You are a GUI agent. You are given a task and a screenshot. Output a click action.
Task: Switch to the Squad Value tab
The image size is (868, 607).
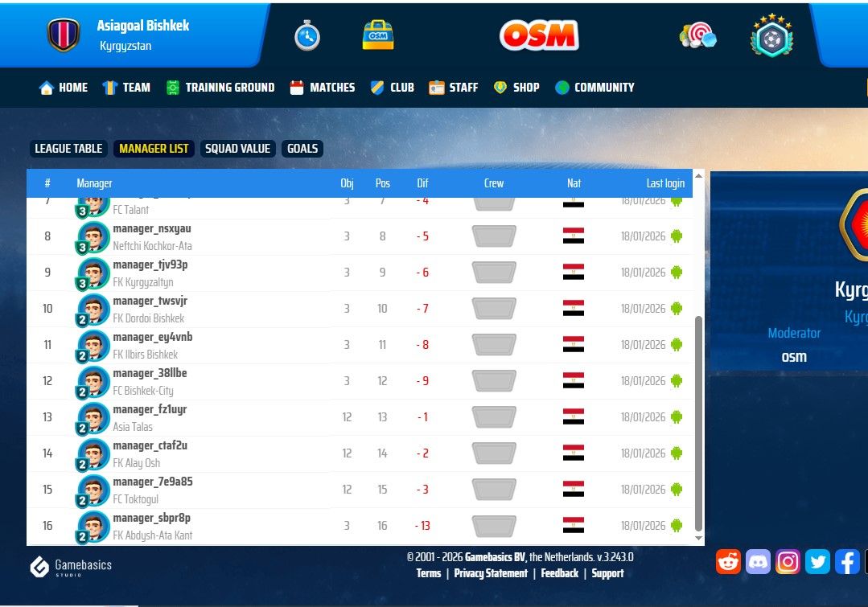click(237, 149)
